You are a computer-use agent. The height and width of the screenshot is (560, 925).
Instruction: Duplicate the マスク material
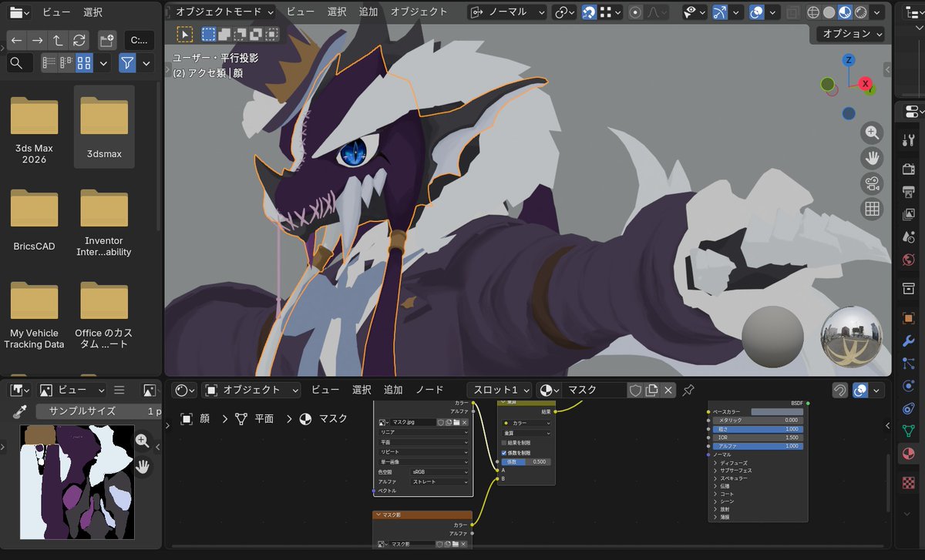click(651, 390)
